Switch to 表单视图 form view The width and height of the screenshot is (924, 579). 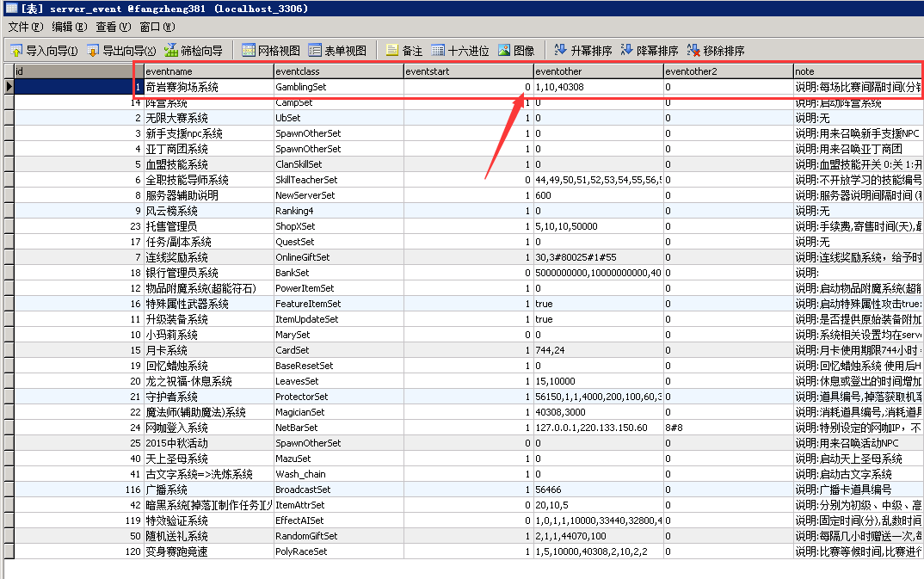coord(337,51)
